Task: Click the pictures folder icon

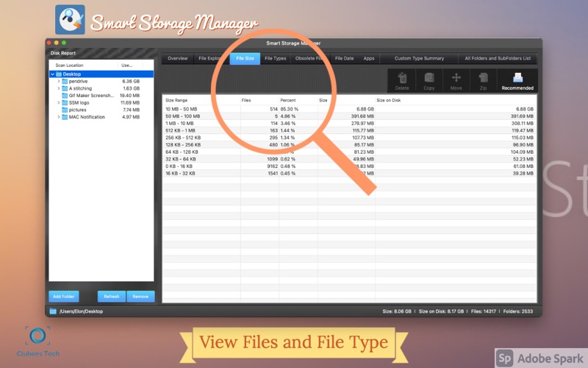Action: 65,110
